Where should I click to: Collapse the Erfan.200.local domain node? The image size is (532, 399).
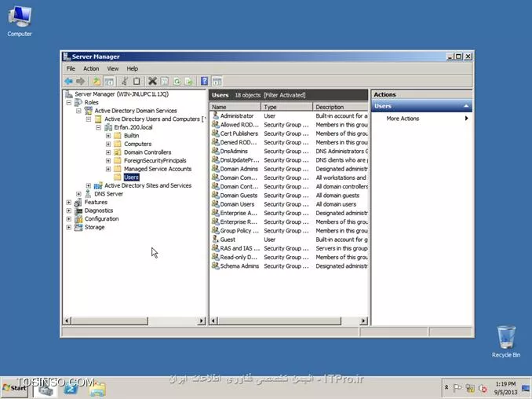[98, 127]
